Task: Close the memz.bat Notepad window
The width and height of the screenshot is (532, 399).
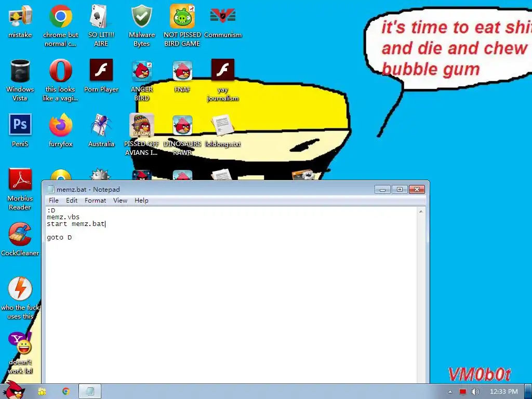Action: click(417, 189)
